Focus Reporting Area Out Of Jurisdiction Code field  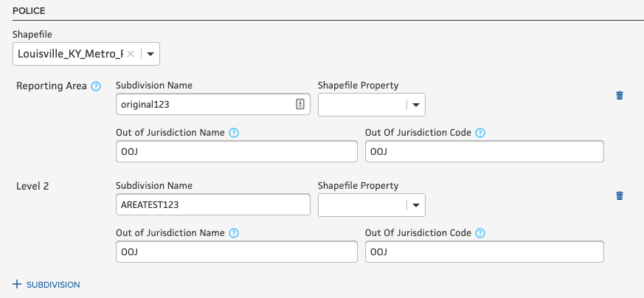[x=484, y=151]
